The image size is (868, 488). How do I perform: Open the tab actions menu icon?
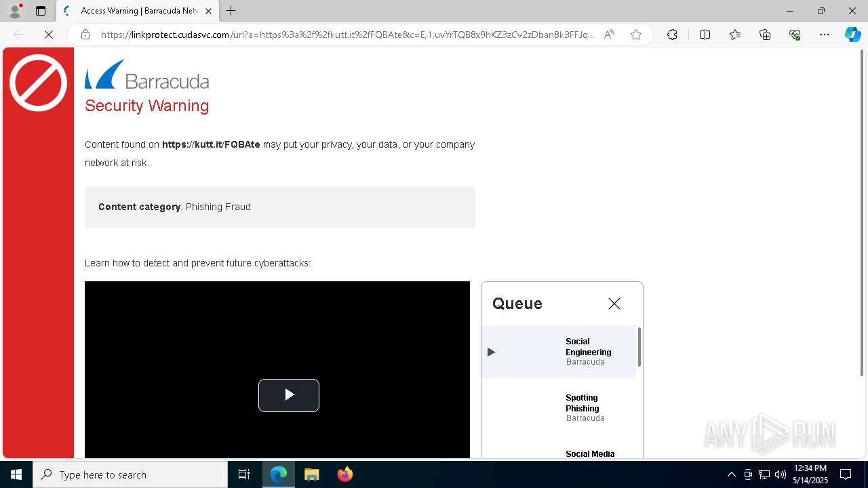(41, 11)
